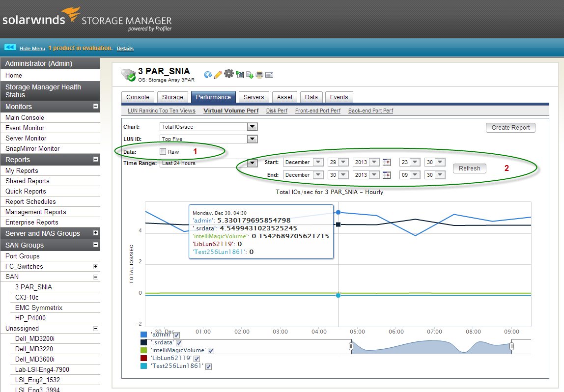Viewport: 564px width, 392px height.
Task: Open the Time Range dropdown
Action: coord(252,163)
